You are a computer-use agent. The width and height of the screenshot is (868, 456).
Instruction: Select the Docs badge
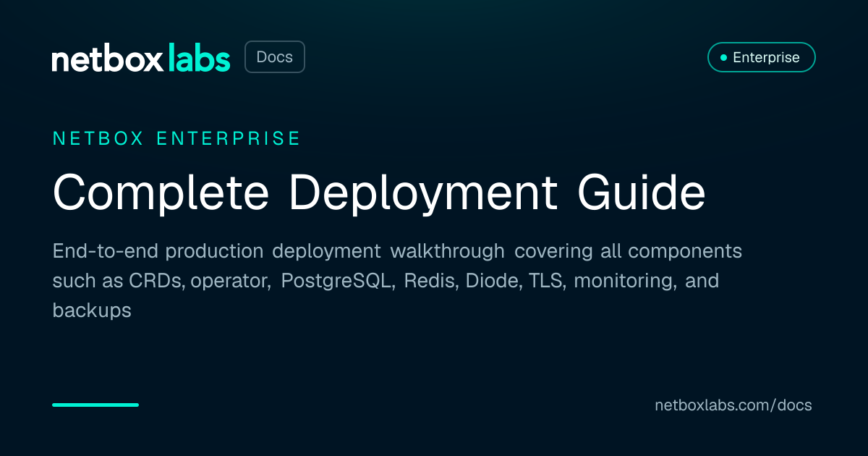pyautogui.click(x=275, y=57)
